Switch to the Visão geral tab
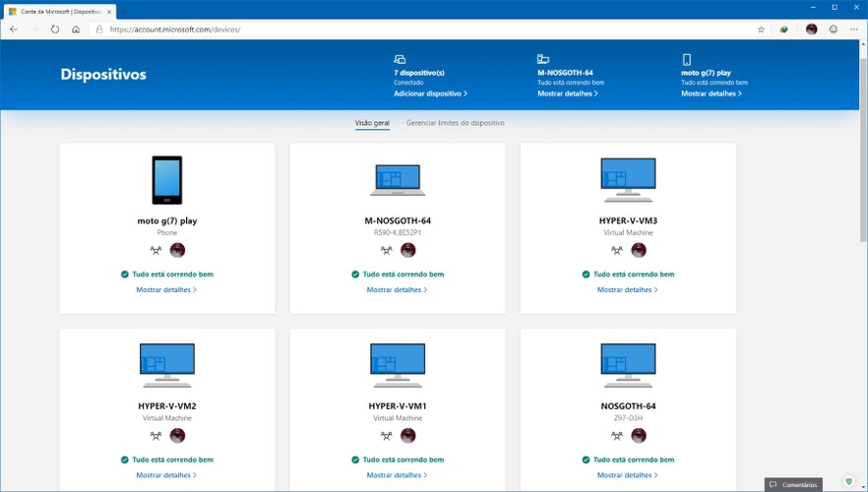This screenshot has width=868, height=492. 372,123
